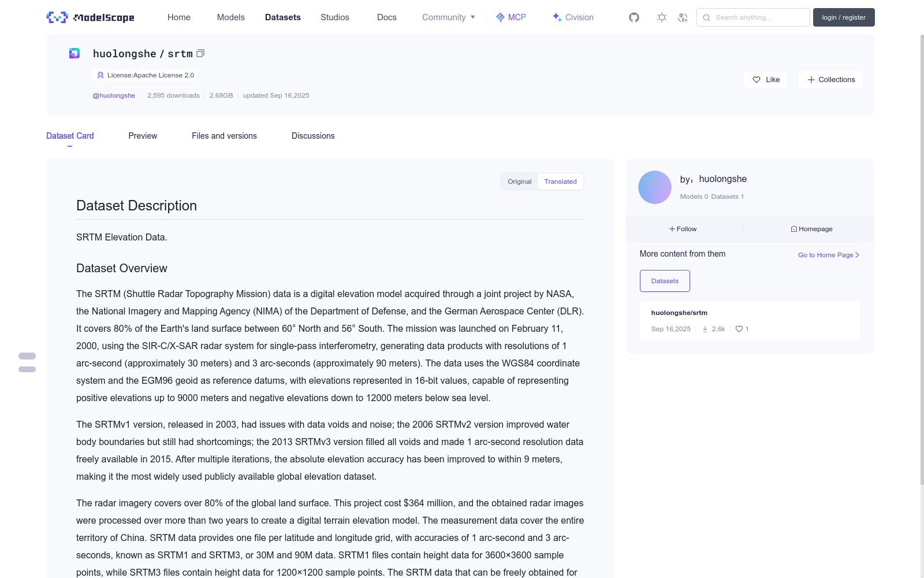Switch description to Original language
924x578 pixels.
coord(520,181)
